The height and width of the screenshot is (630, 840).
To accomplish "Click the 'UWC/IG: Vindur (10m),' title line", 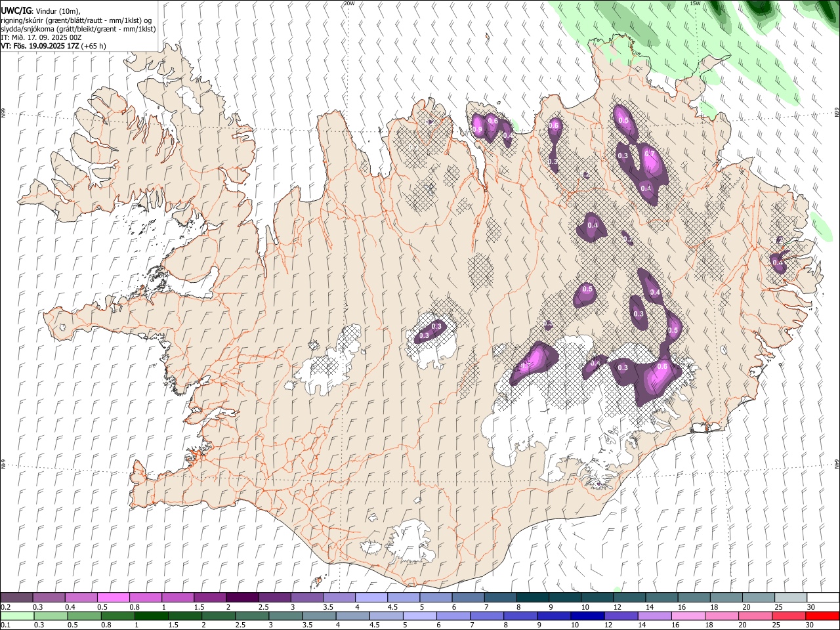I will click(x=40, y=11).
